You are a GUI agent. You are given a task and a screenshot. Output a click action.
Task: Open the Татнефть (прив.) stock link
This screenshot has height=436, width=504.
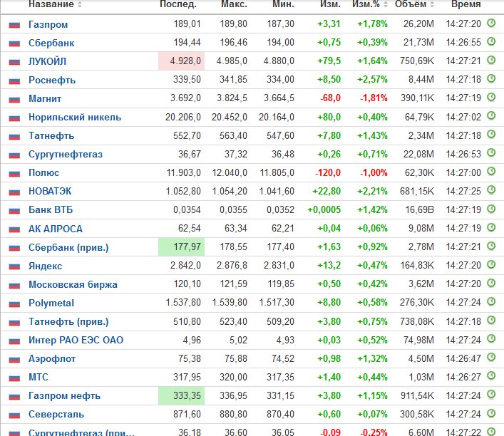(68, 321)
